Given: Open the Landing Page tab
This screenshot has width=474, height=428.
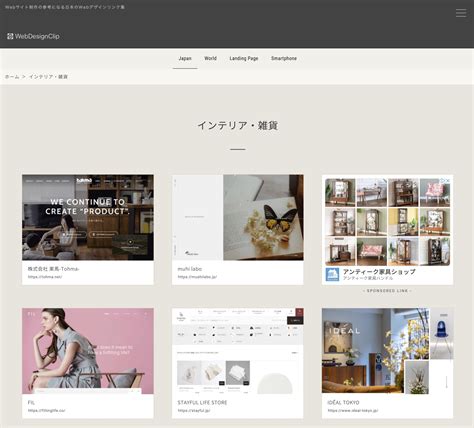Looking at the screenshot, I should tap(244, 59).
